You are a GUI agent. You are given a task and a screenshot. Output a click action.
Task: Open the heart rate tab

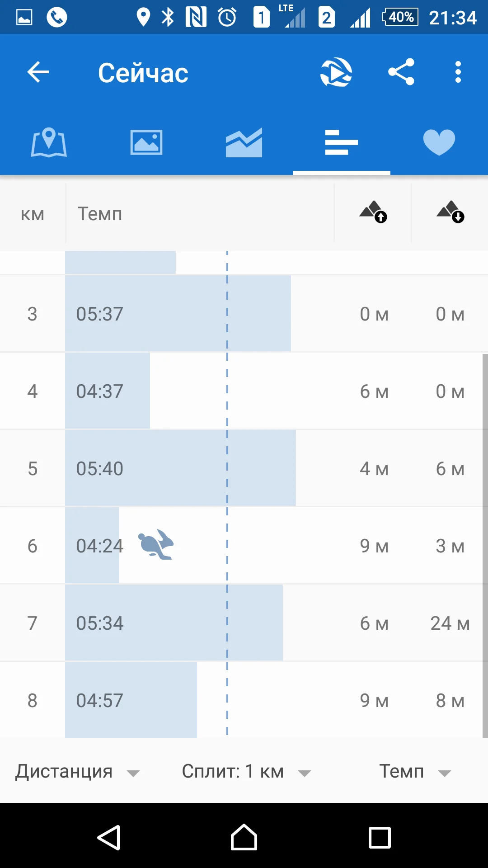coord(439,142)
